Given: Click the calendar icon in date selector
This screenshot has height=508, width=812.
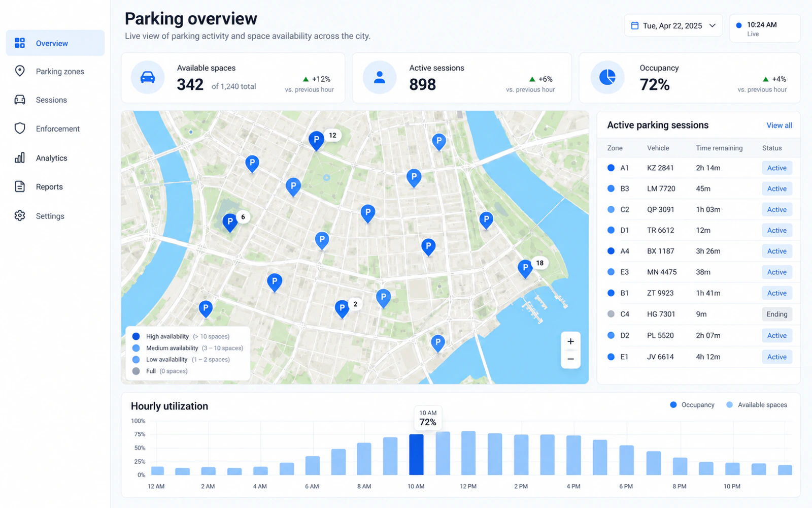Looking at the screenshot, I should [x=634, y=25].
